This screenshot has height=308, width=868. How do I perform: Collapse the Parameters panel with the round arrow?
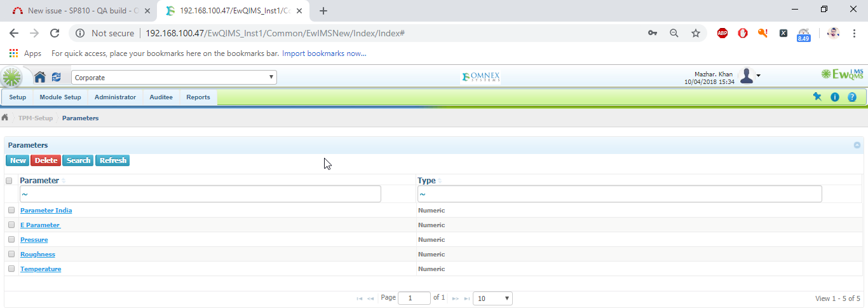(x=857, y=145)
